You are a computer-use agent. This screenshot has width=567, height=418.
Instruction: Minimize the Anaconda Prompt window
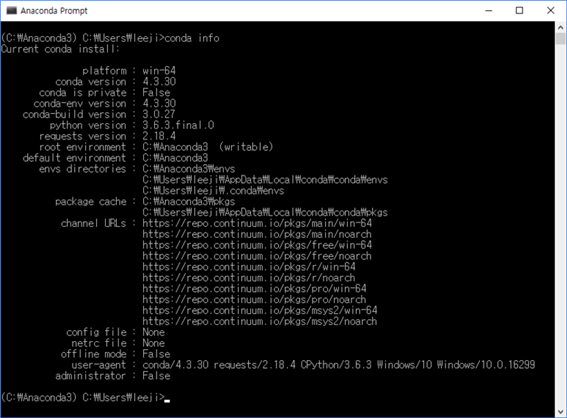(x=489, y=10)
